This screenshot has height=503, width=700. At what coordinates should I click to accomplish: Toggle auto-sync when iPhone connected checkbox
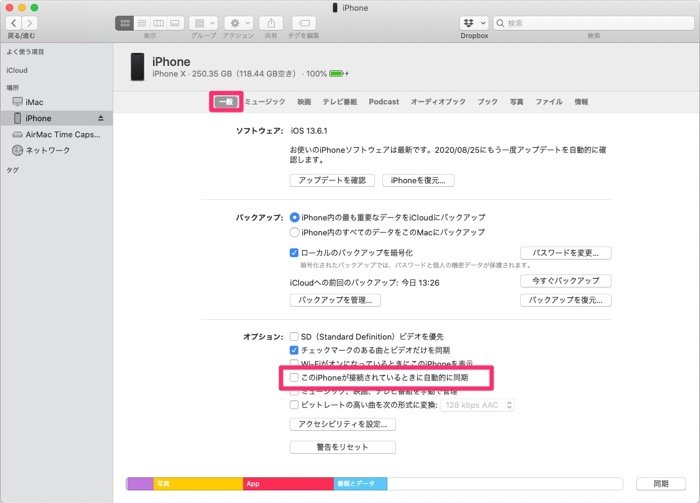294,378
